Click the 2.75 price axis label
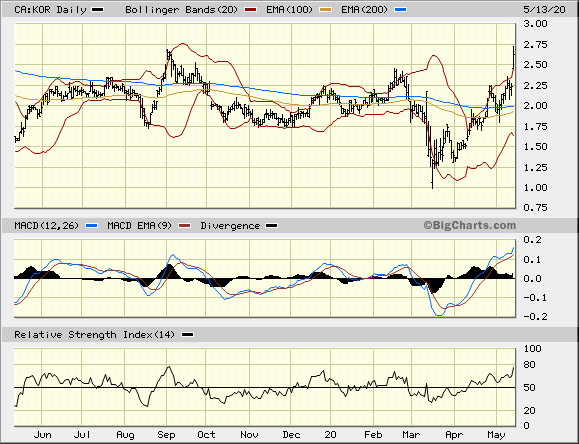579x444 pixels. click(535, 45)
